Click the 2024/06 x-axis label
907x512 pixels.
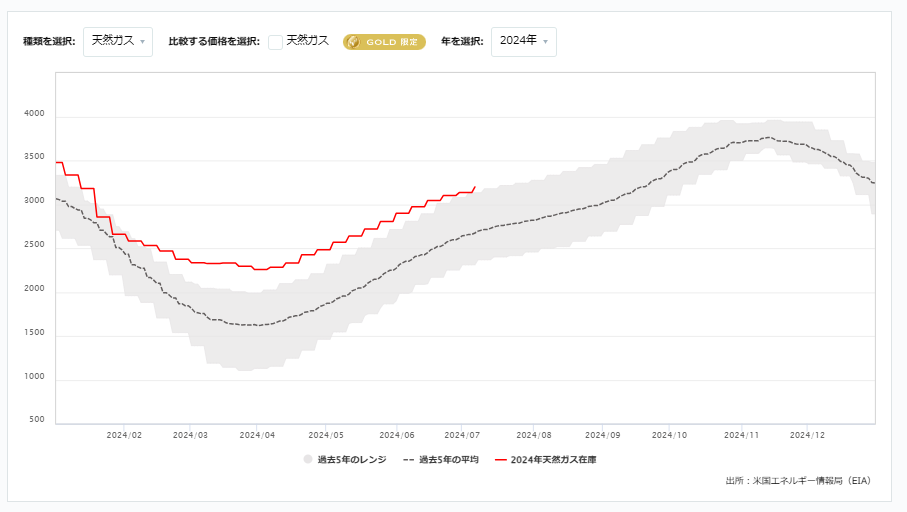[x=397, y=435]
